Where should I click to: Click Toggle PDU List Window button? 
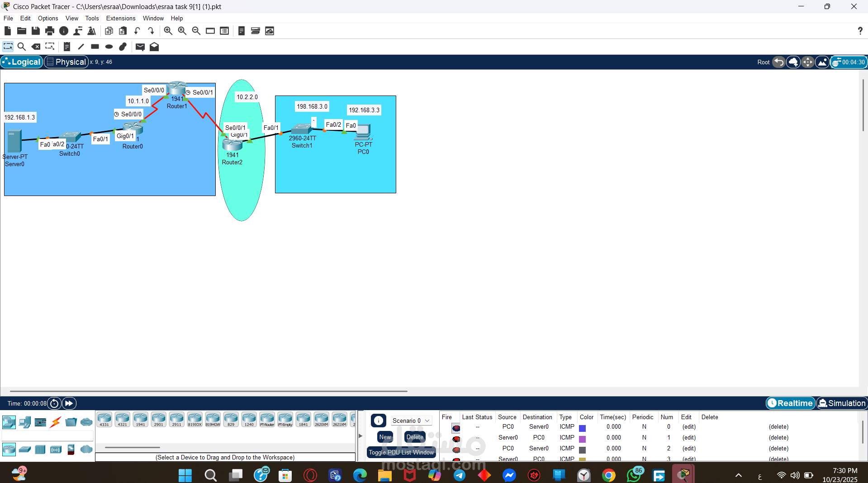point(401,452)
